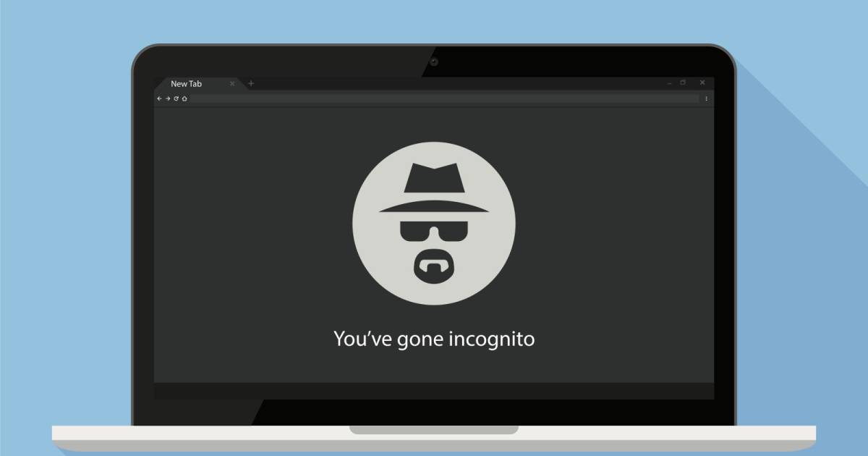
Task: Go forward with the right arrow button
Action: (x=168, y=98)
